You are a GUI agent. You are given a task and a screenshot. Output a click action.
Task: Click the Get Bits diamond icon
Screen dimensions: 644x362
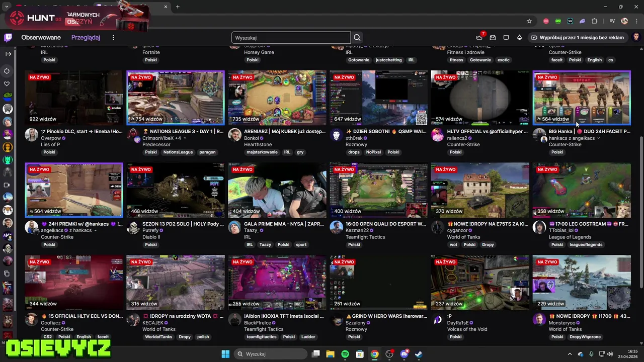point(519,38)
